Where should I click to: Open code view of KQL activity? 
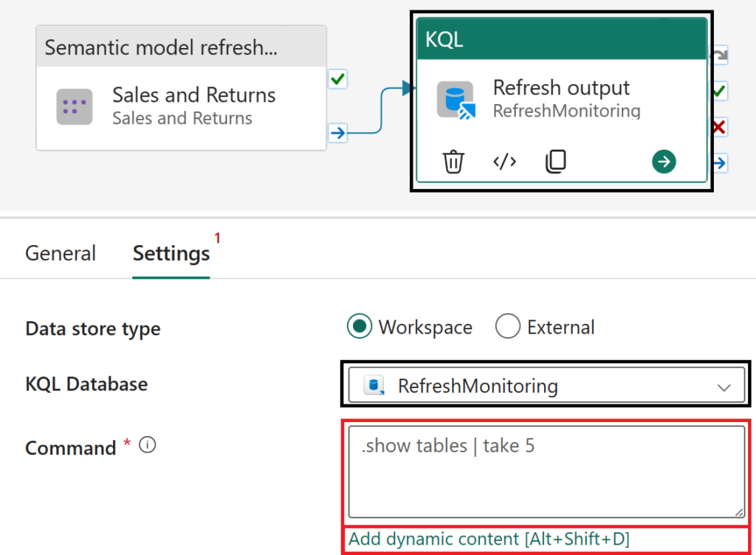(504, 162)
